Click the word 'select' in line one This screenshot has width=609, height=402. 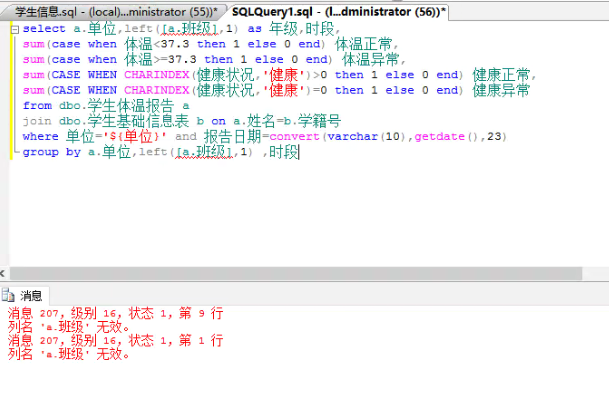tap(44, 29)
